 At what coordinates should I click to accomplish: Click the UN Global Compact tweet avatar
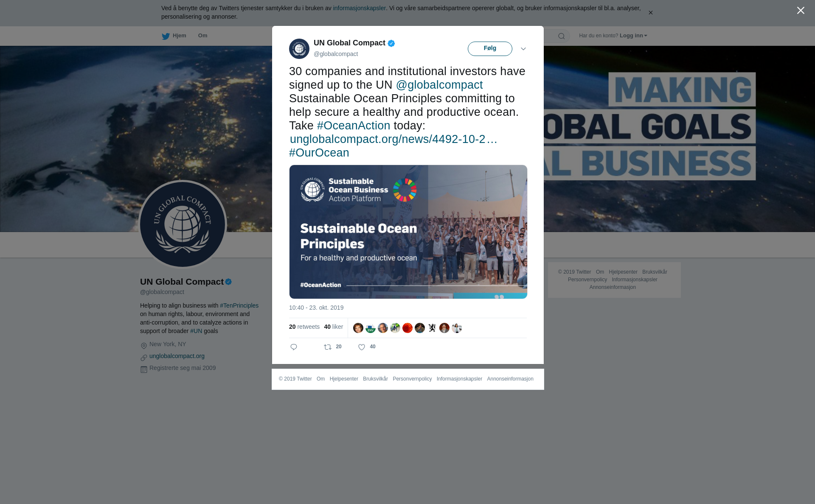299,49
